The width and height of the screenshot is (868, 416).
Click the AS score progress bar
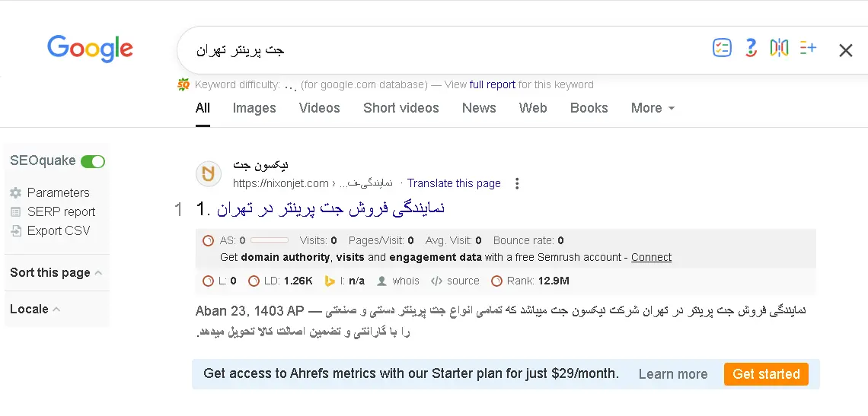[x=270, y=240]
